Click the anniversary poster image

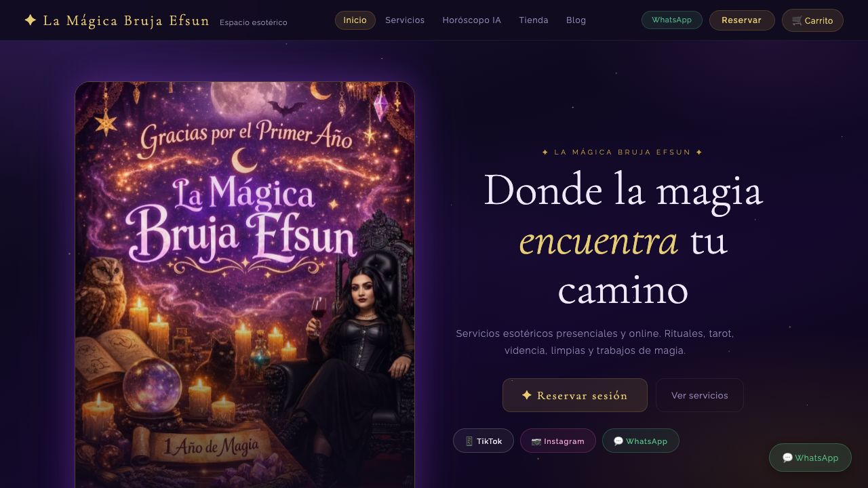pyautogui.click(x=245, y=285)
